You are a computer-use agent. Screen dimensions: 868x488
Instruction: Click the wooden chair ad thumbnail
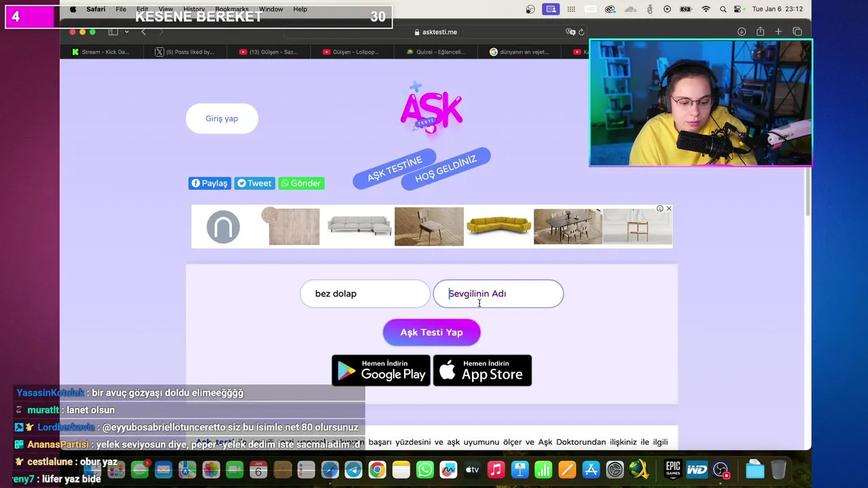coord(429,226)
